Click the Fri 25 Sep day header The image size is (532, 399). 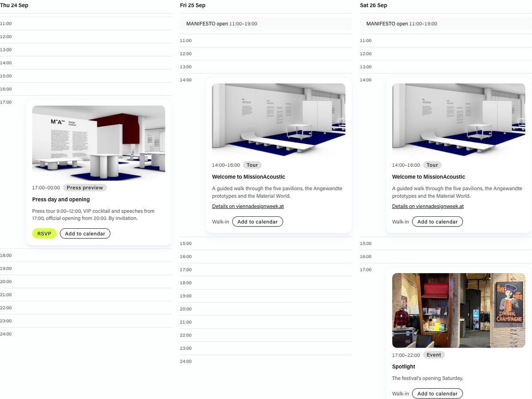tap(192, 5)
